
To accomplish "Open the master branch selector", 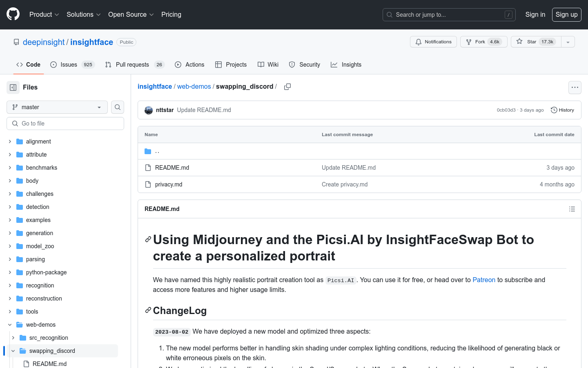I will click(57, 107).
